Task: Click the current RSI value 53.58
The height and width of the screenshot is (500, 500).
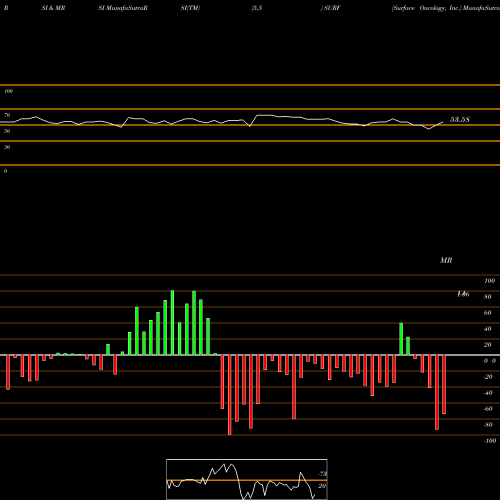Action: point(460,119)
